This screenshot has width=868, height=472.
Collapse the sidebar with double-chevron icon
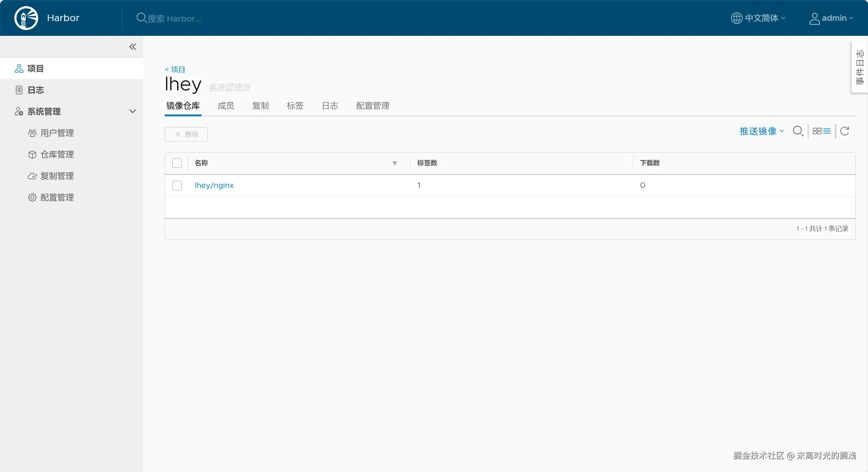click(133, 47)
